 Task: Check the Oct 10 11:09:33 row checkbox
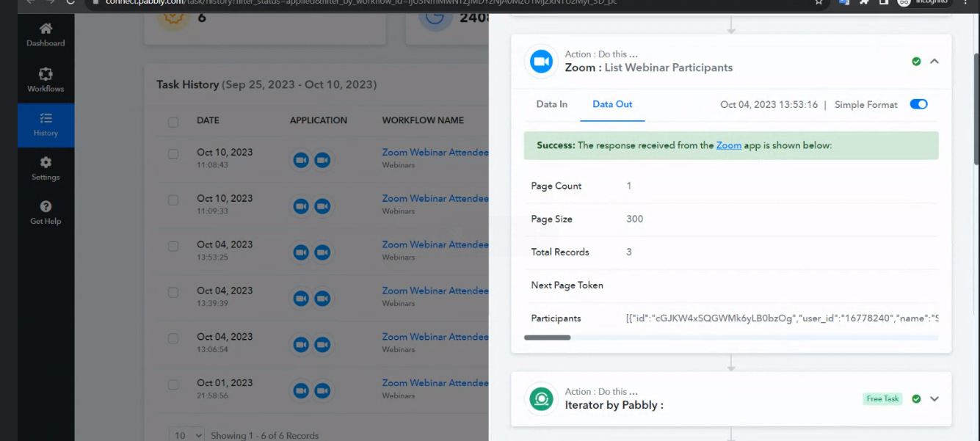coord(173,200)
